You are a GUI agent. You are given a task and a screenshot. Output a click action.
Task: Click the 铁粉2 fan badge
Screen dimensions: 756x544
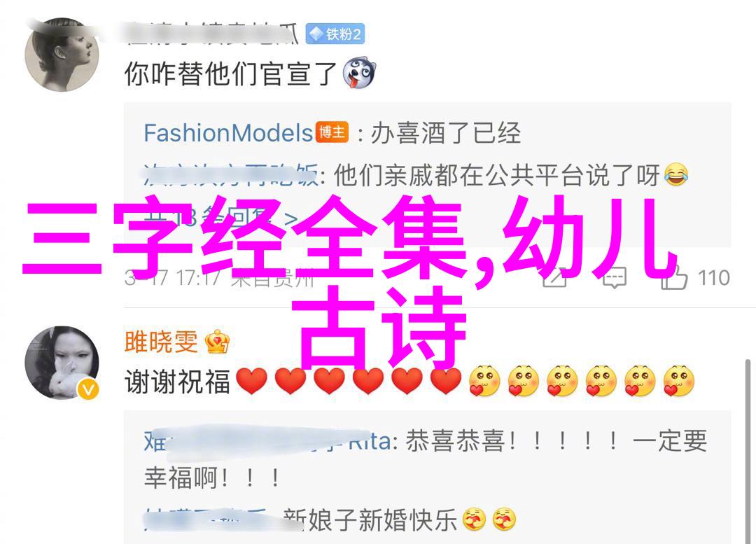[x=335, y=34]
